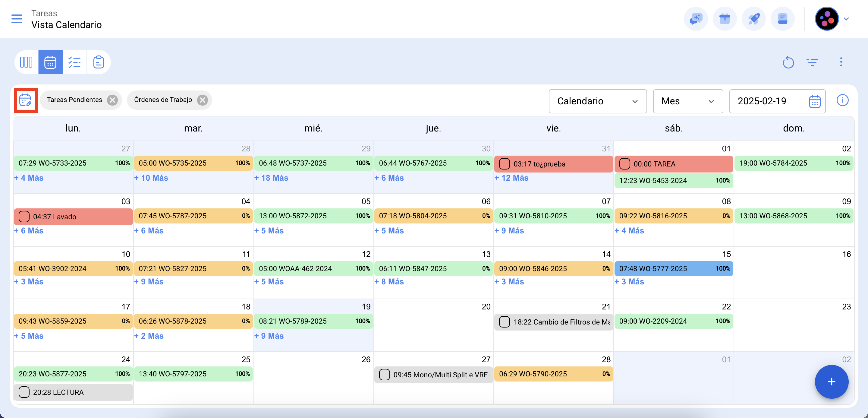Open the clipboard tasks view
The width and height of the screenshot is (868, 418).
[98, 62]
